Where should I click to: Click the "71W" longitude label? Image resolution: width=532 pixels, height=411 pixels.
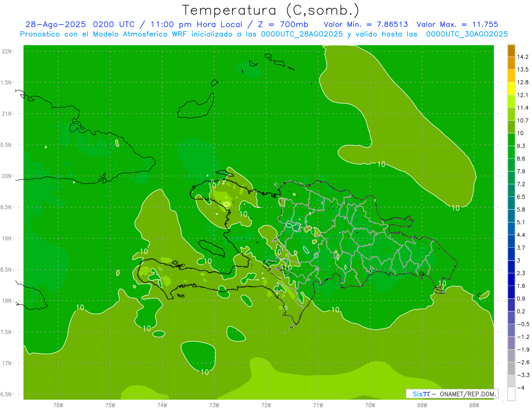coord(318,405)
